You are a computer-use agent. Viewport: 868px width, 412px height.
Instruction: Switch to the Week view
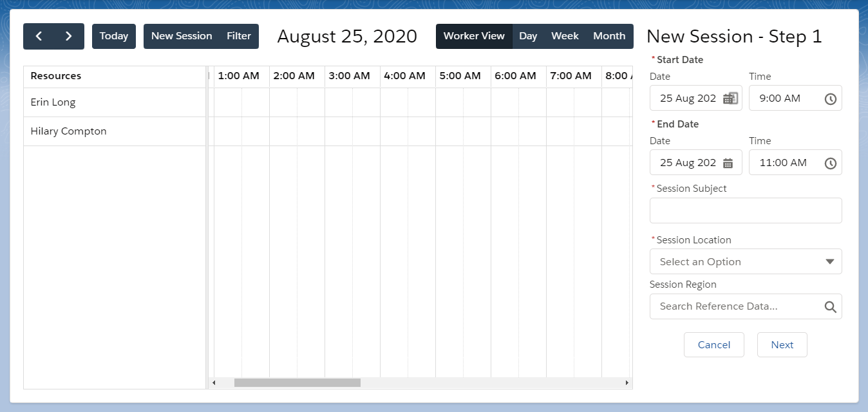pos(565,36)
